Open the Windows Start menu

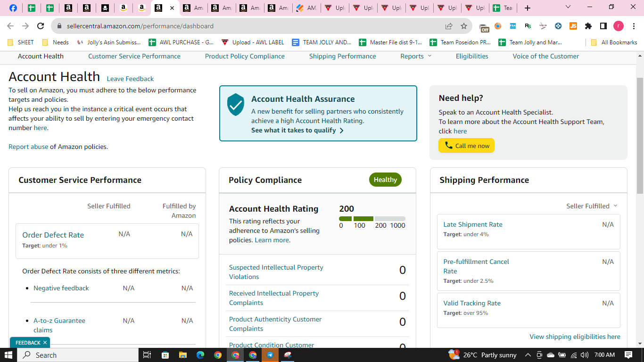tap(8, 355)
